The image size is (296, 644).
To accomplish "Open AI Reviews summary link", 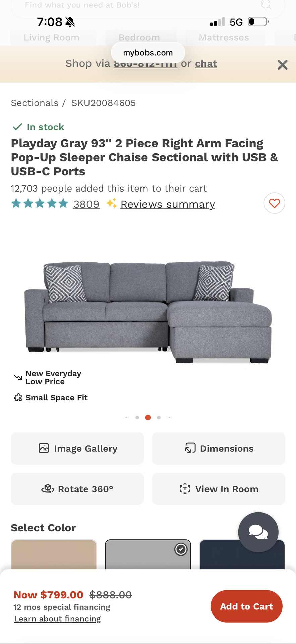I will [x=168, y=204].
